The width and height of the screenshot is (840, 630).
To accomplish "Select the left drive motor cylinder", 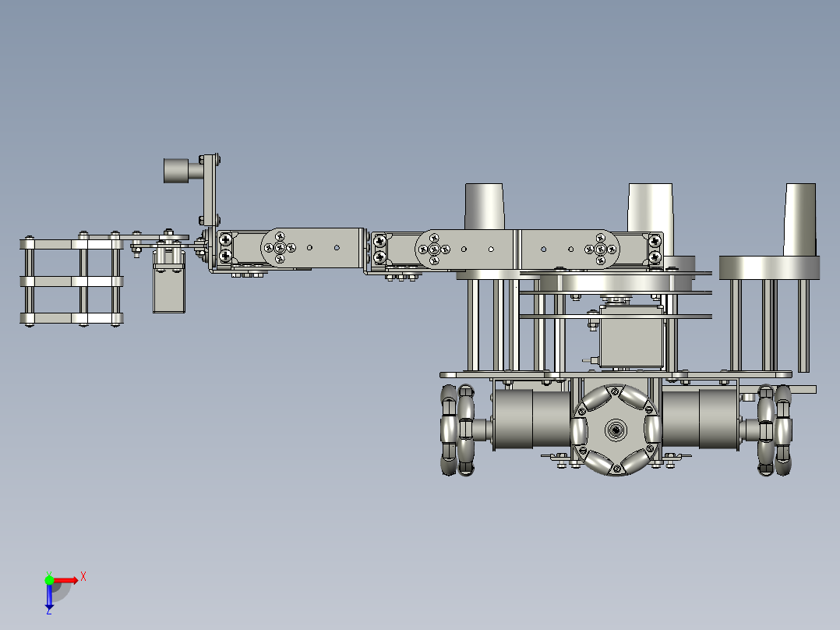I will click(531, 419).
